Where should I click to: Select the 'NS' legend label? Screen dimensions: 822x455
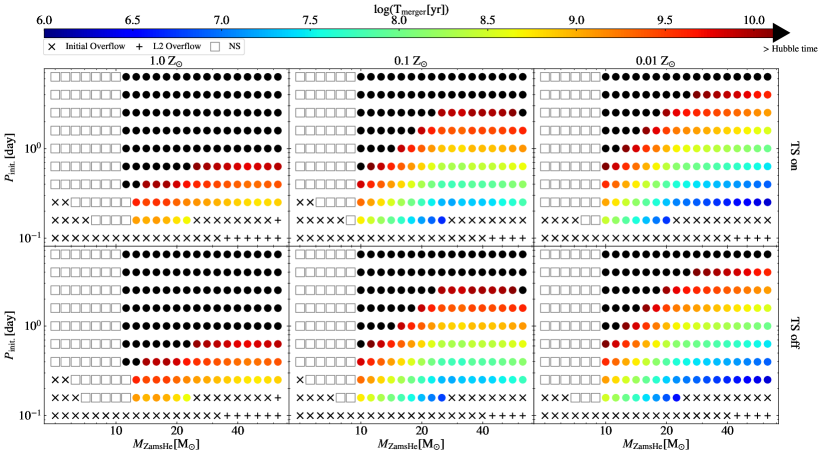234,46
